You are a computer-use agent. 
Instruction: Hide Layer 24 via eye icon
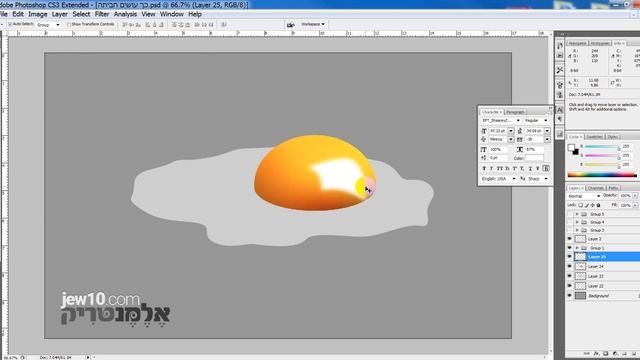click(570, 266)
